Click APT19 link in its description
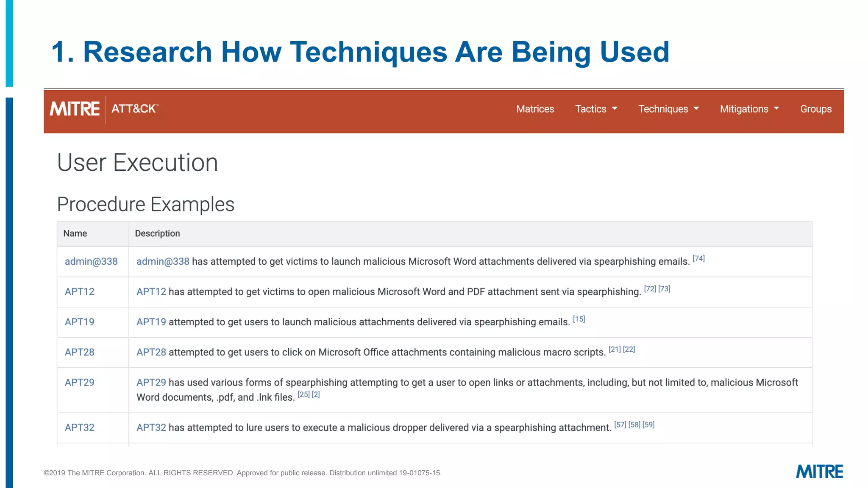The width and height of the screenshot is (868, 488). click(151, 322)
